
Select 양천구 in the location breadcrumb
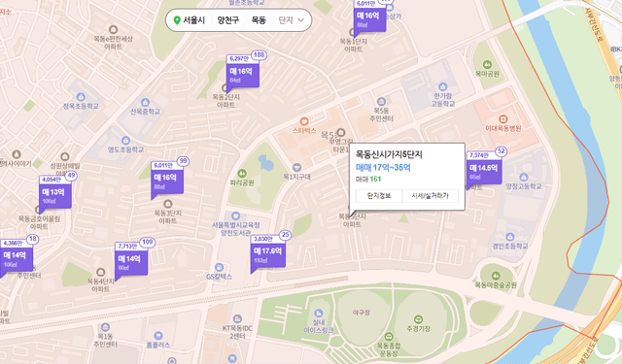[x=228, y=20]
